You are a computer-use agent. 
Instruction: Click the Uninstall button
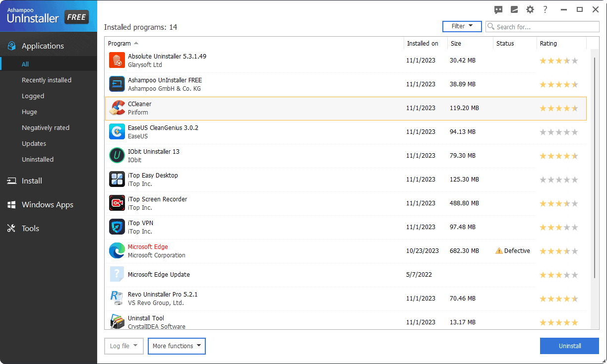tap(569, 346)
